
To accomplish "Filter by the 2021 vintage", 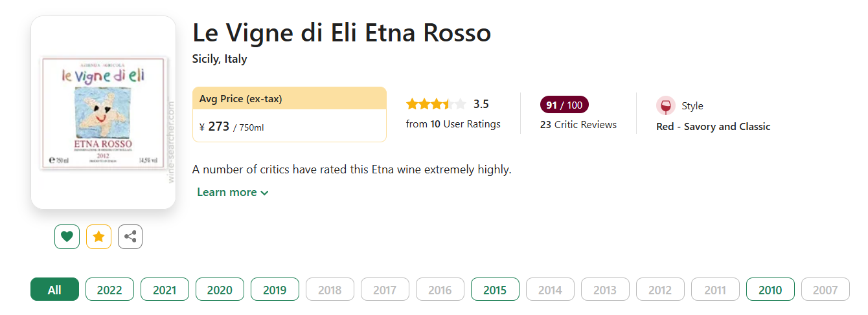I will click(x=165, y=290).
